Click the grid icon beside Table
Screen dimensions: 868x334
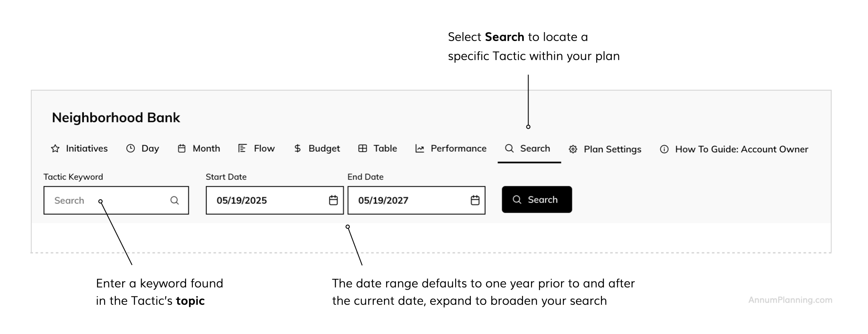(x=363, y=149)
